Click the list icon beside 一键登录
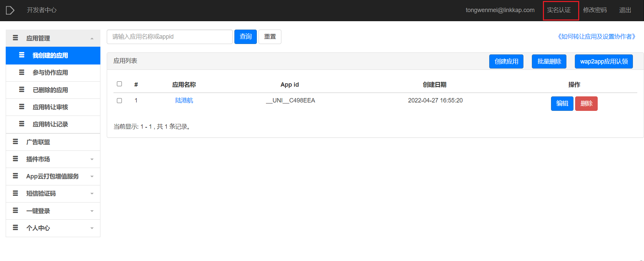This screenshot has height=261, width=644. coord(15,211)
